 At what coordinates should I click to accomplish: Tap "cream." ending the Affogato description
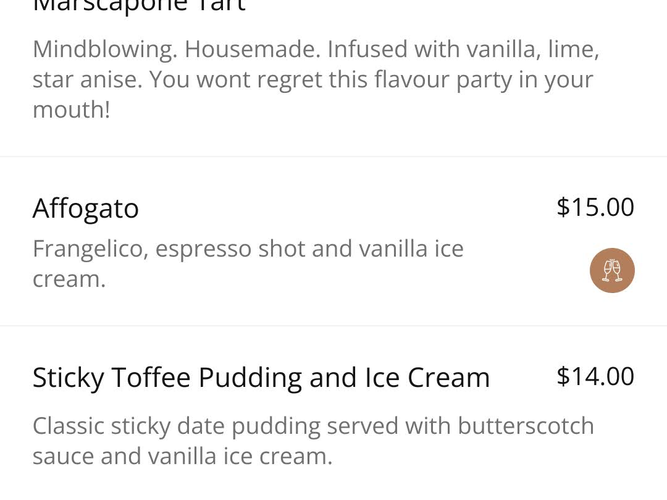click(68, 279)
